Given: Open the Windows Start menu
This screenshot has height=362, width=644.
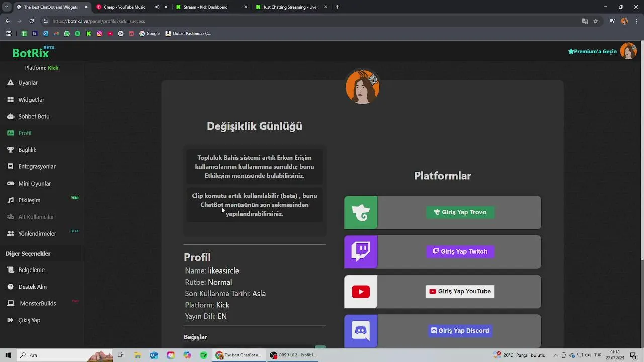Looking at the screenshot, I should (8, 355).
